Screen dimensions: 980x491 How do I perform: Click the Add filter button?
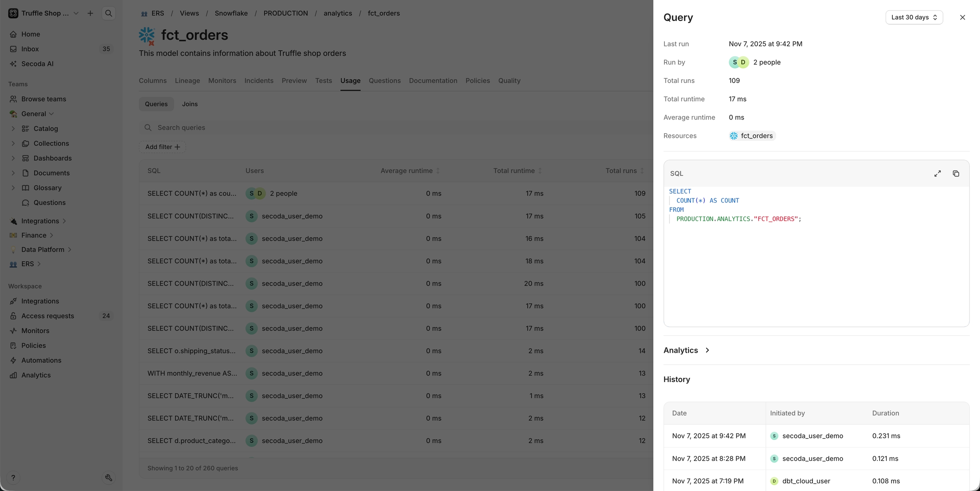click(x=162, y=147)
